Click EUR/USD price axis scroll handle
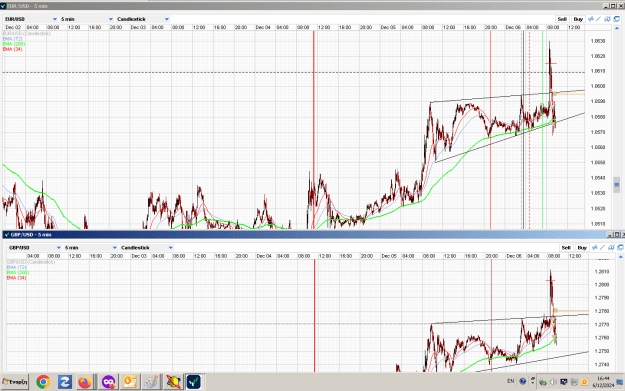 pyautogui.click(x=617, y=185)
